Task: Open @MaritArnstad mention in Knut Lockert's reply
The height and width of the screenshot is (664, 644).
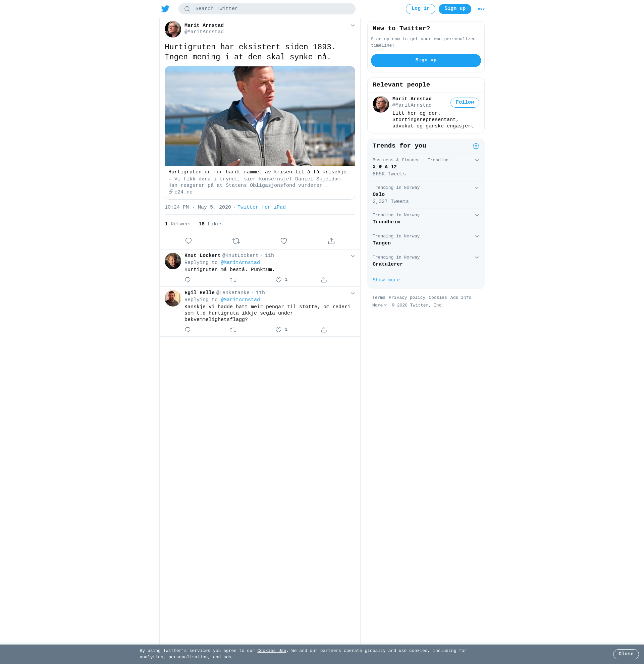Action: point(240,263)
